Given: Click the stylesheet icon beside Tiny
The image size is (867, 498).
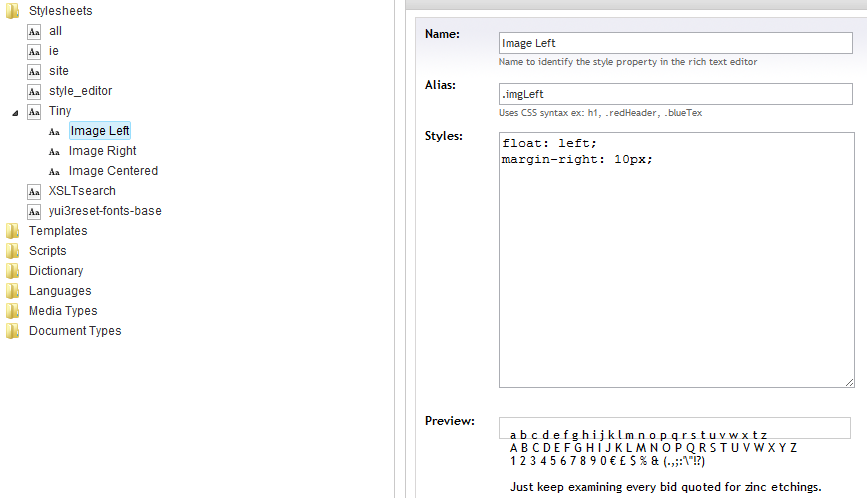Looking at the screenshot, I should (x=34, y=111).
